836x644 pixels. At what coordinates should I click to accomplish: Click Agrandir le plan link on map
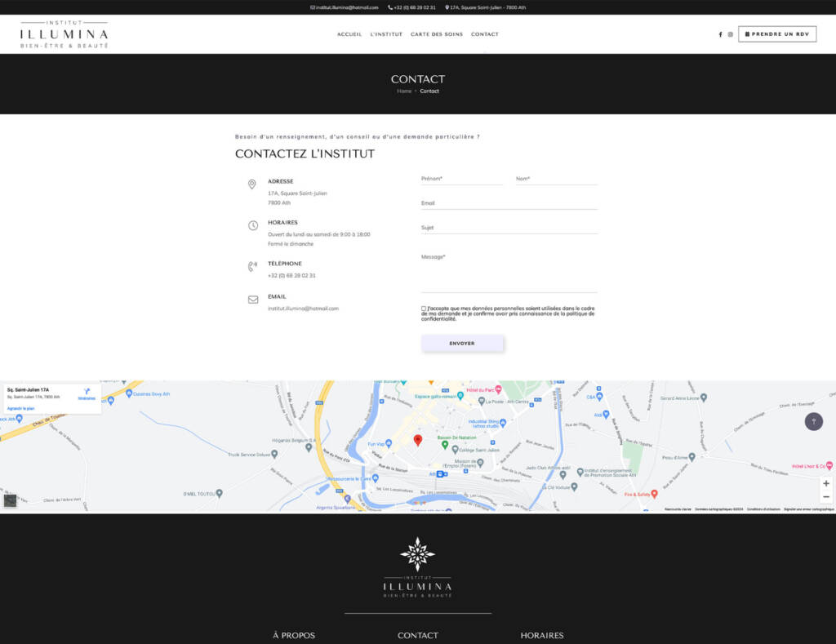click(x=21, y=408)
